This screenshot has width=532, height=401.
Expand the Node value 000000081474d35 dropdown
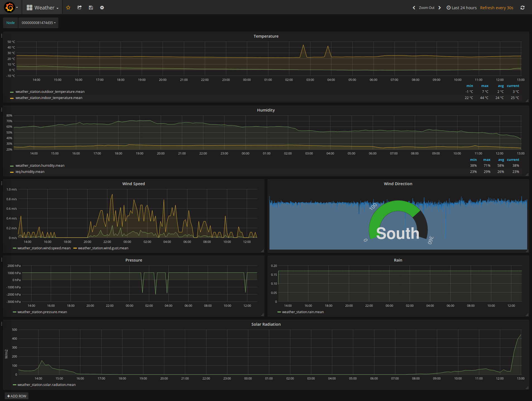click(x=38, y=23)
